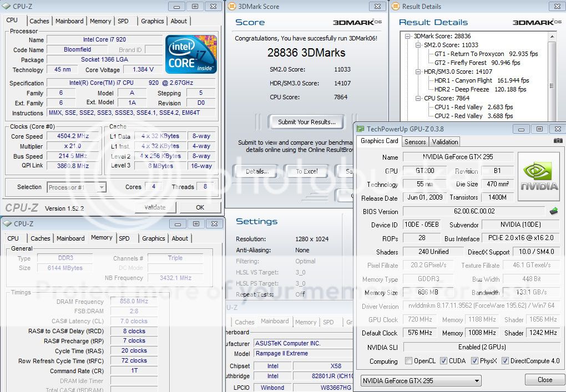Switch to the CPU tab in the CPU-Z memory window
The width and height of the screenshot is (566, 392).
13,238
